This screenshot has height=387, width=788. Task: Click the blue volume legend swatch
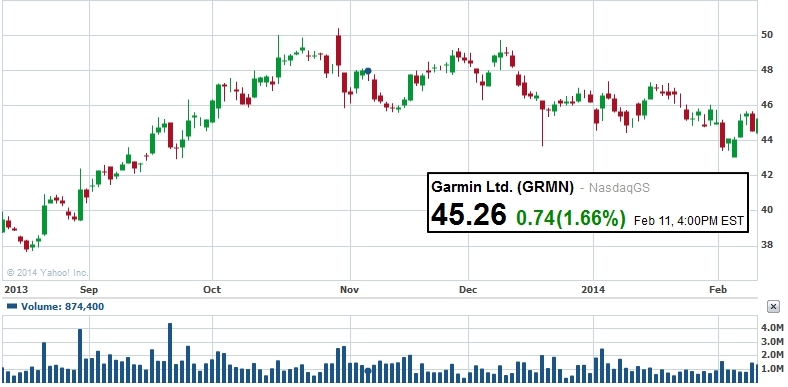13,306
